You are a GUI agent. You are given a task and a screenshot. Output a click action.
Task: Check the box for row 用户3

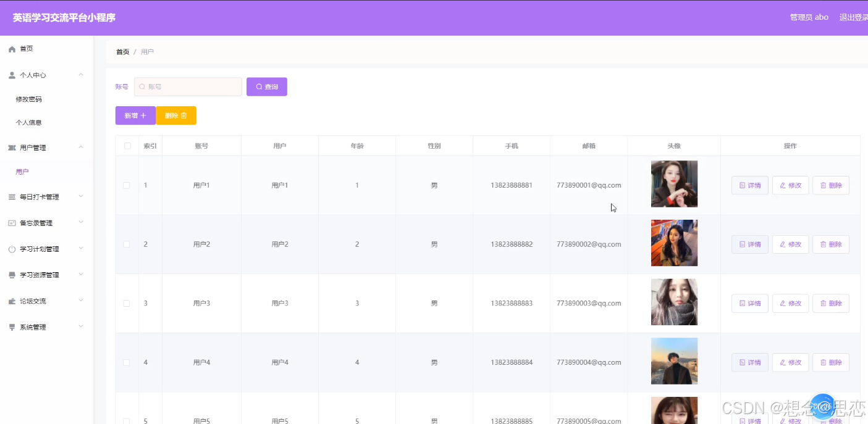127,304
